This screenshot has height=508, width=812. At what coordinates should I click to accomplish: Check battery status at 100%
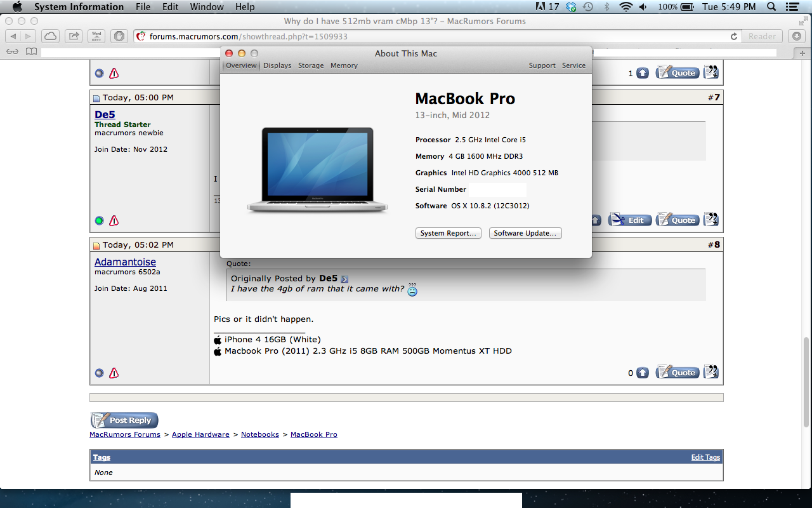[677, 7]
